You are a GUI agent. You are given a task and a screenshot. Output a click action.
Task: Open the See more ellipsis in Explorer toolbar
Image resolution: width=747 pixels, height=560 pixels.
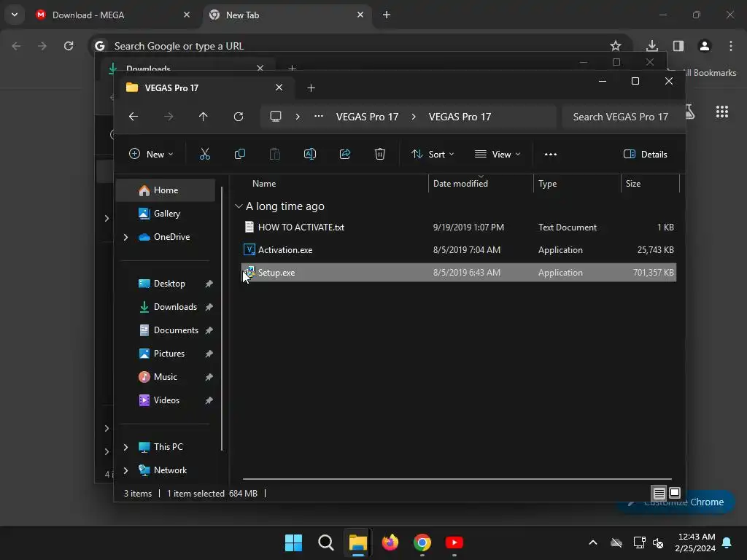coord(551,155)
